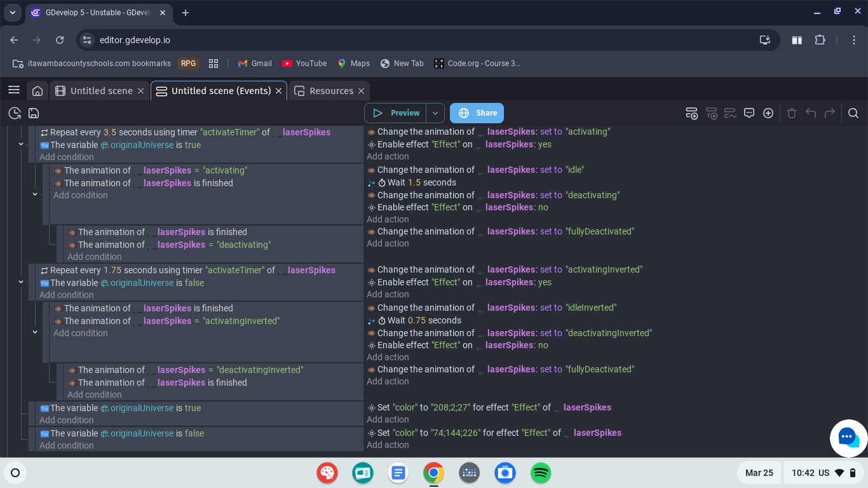Viewport: 868px width, 488px height.
Task: Click the add new event icon
Action: tap(692, 113)
